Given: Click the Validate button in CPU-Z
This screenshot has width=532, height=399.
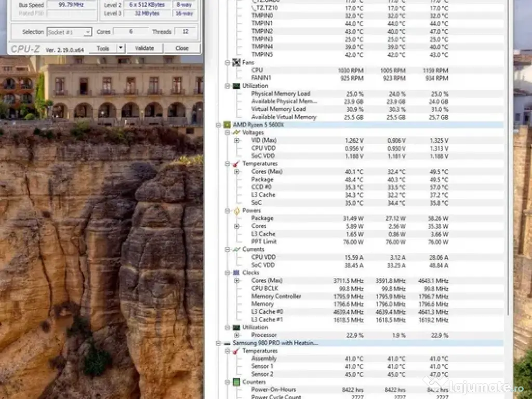Looking at the screenshot, I should point(144,48).
